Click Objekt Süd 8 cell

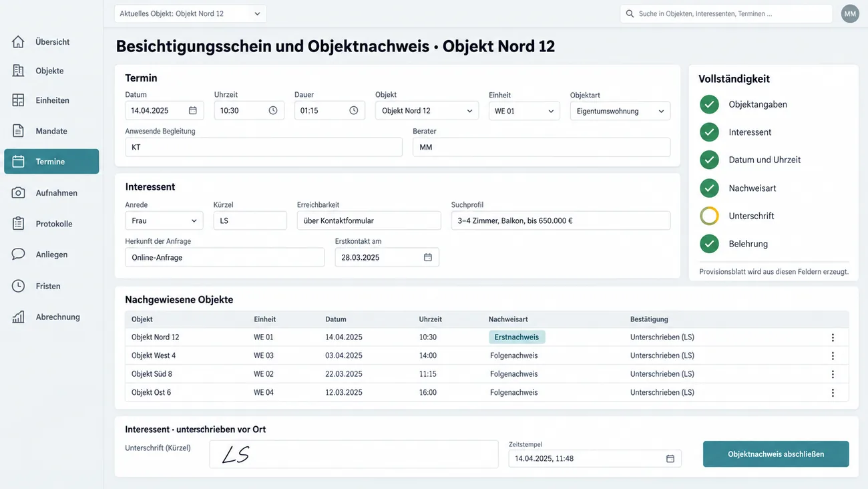coord(152,374)
